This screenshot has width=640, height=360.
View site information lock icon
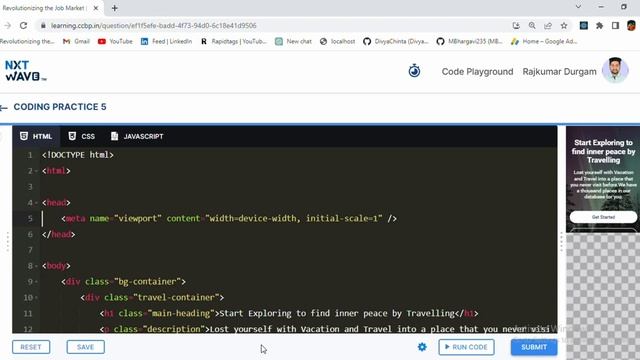43,25
